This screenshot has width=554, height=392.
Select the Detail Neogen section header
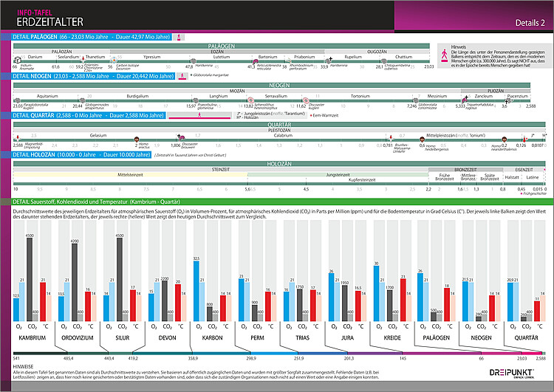[x=94, y=76]
